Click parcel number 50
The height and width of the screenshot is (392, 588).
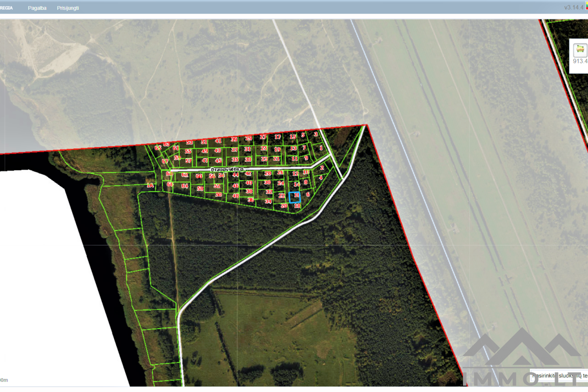tap(219, 194)
